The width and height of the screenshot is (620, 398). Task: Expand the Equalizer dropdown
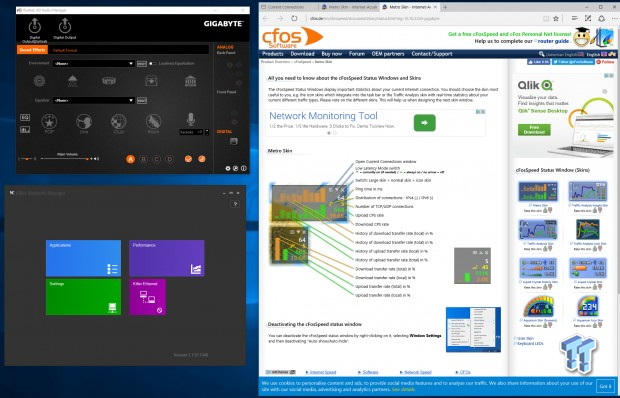[x=94, y=100]
